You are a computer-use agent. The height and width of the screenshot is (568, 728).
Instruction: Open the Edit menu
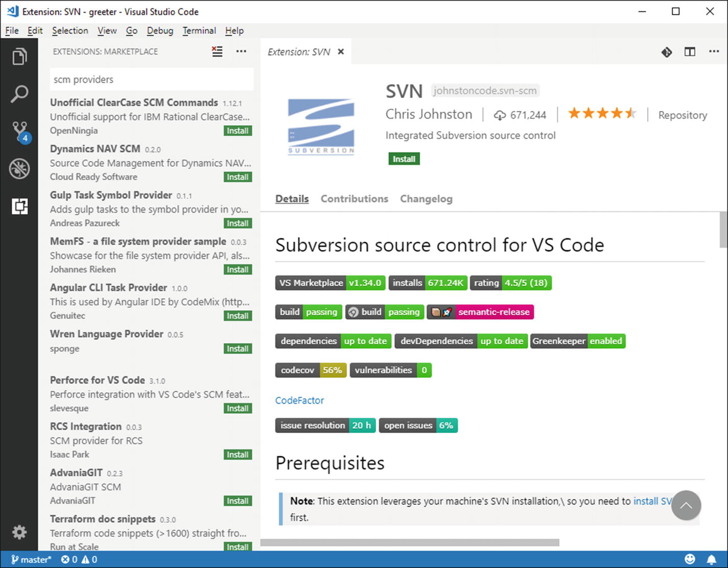coord(35,31)
